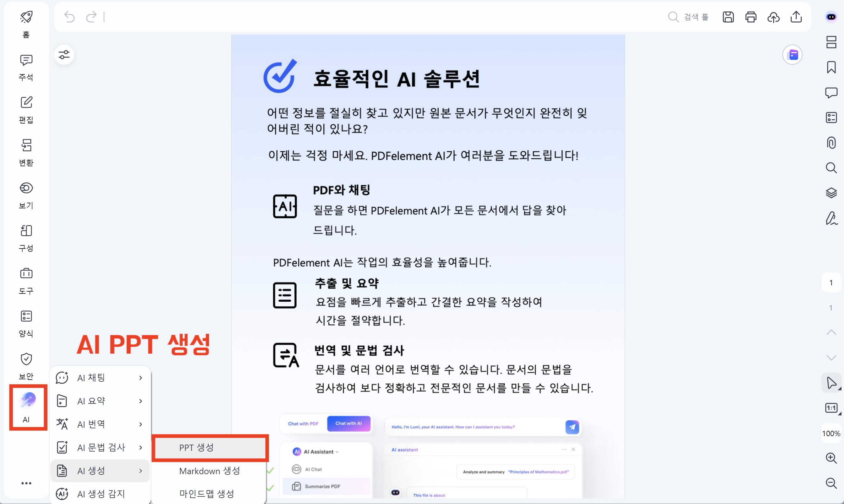Open attachments paperclip panel
The image size is (844, 504).
point(831,143)
